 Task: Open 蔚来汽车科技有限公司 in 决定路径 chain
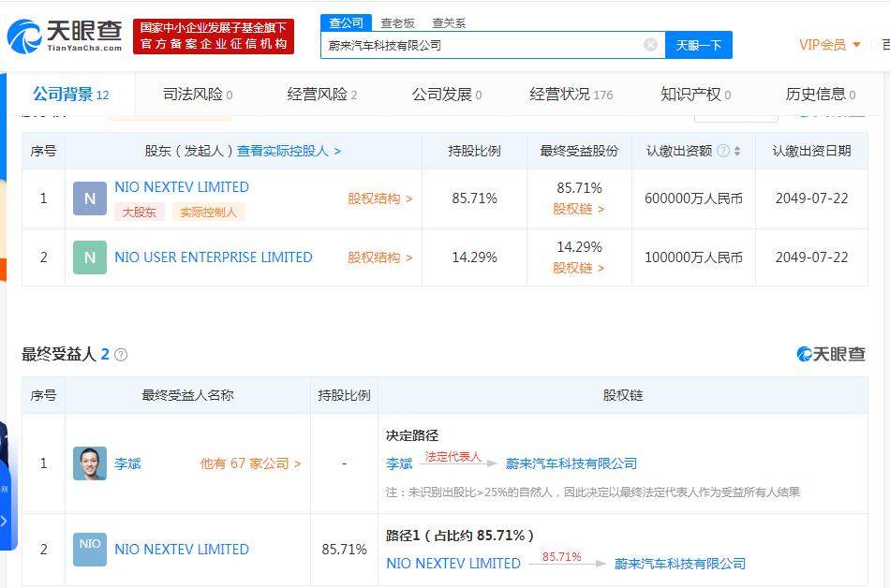click(571, 463)
